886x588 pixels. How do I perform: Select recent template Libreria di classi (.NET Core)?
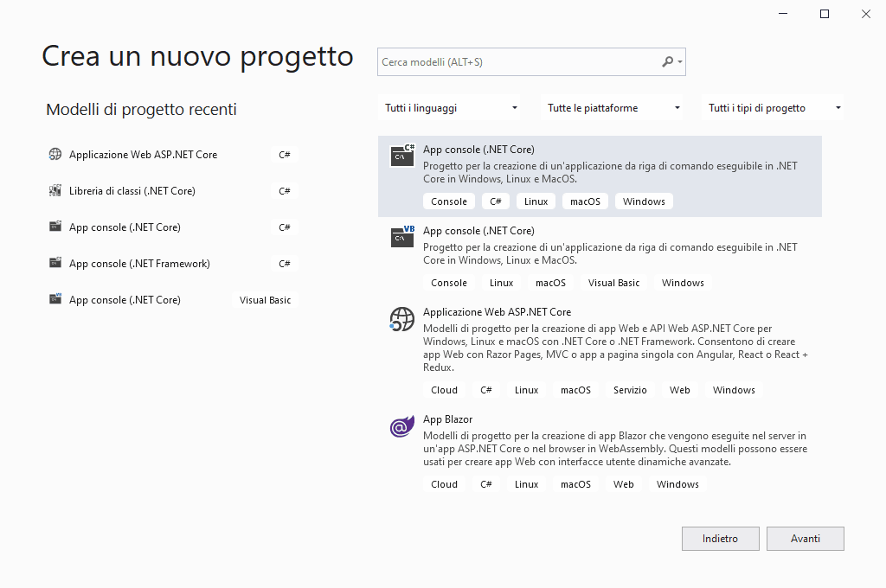pos(173,190)
